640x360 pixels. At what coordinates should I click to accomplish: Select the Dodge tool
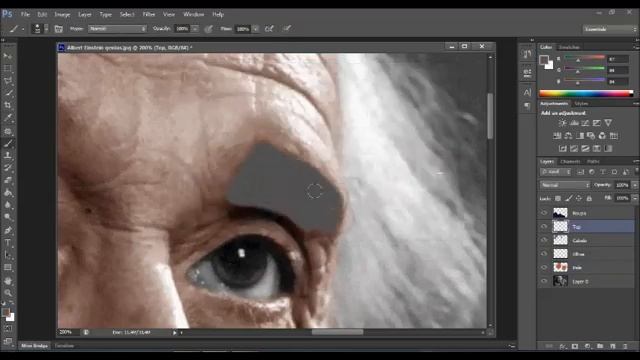click(8, 217)
